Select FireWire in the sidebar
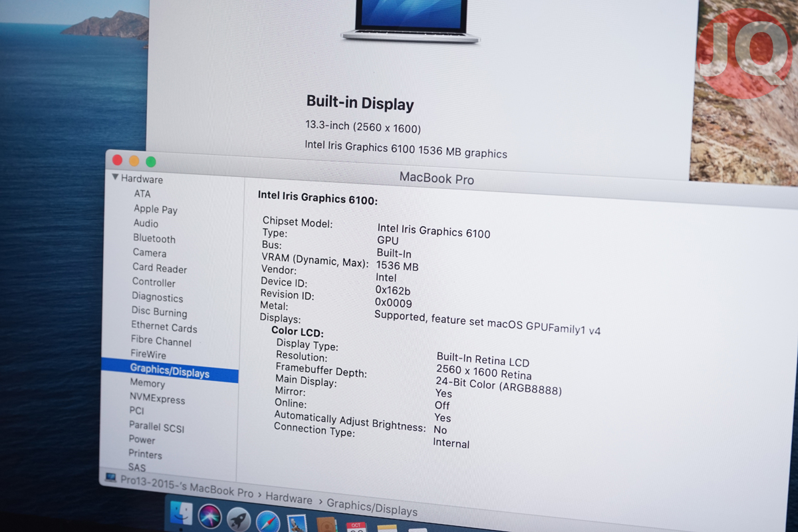The image size is (798, 532). pos(148,354)
